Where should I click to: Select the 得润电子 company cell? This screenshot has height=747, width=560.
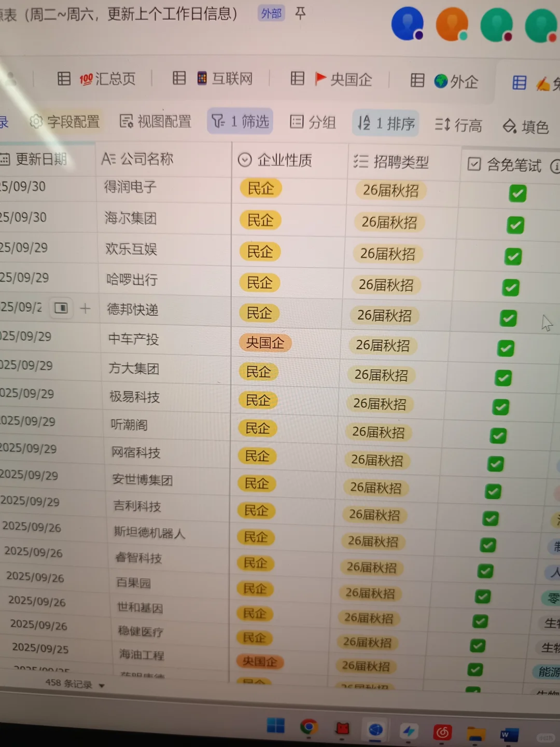pos(164,187)
